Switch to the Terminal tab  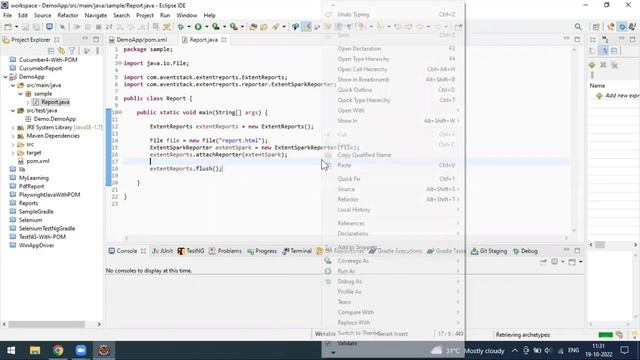point(297,251)
